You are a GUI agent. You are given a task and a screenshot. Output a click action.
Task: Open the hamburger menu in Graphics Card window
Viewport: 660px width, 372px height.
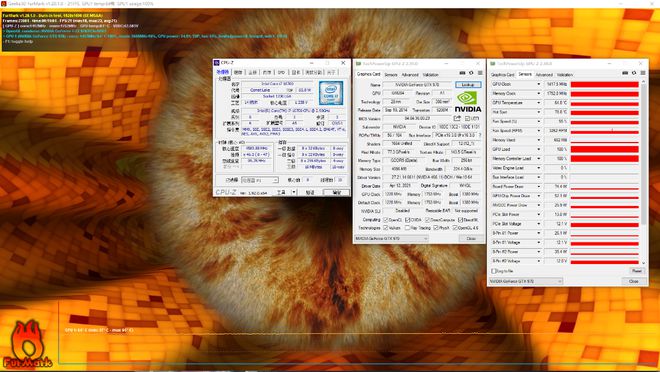tap(480, 73)
